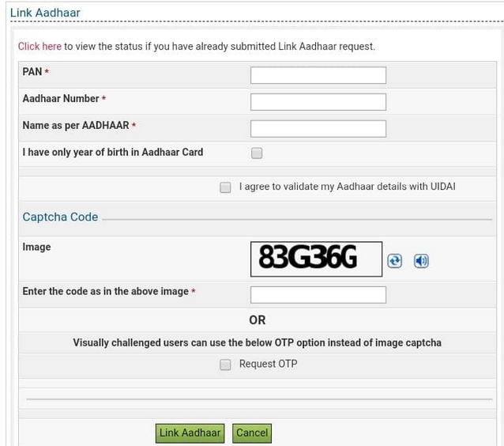The image size is (504, 446).
Task: Click the Aadhaar Number label
Action: click(x=61, y=99)
